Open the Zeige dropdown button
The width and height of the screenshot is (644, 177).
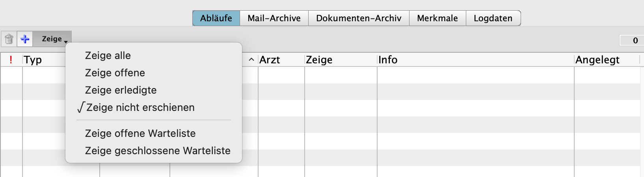pyautogui.click(x=54, y=39)
